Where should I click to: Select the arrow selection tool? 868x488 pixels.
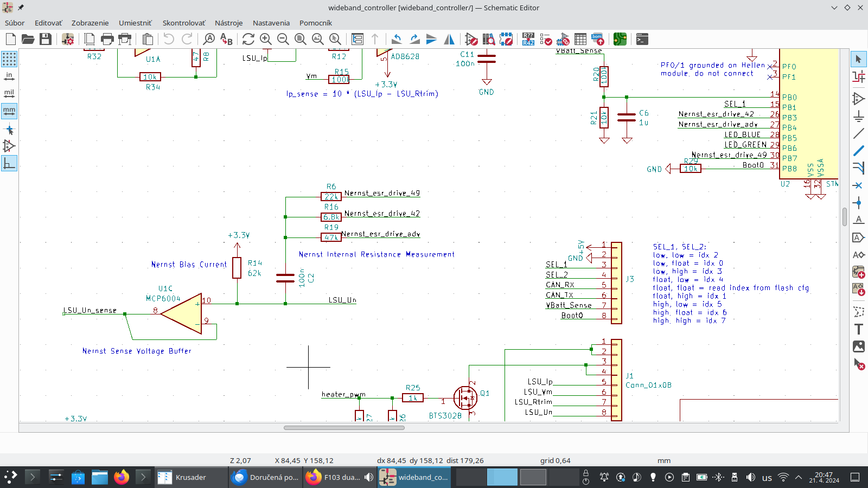858,59
